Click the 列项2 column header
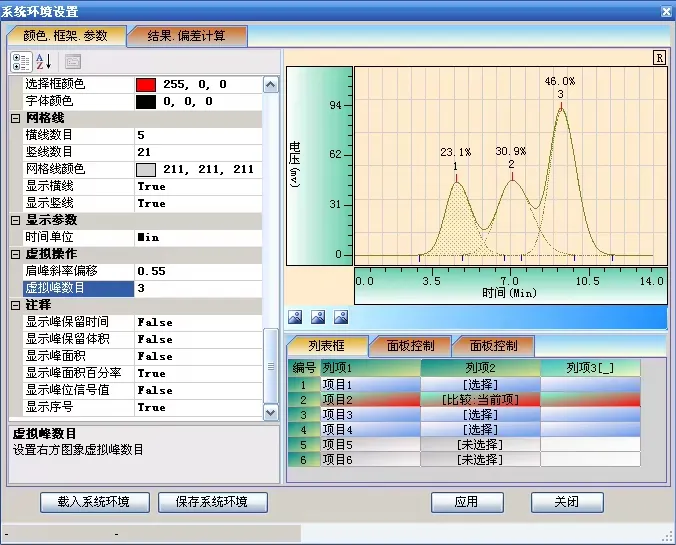The height and width of the screenshot is (545, 676). click(x=480, y=368)
